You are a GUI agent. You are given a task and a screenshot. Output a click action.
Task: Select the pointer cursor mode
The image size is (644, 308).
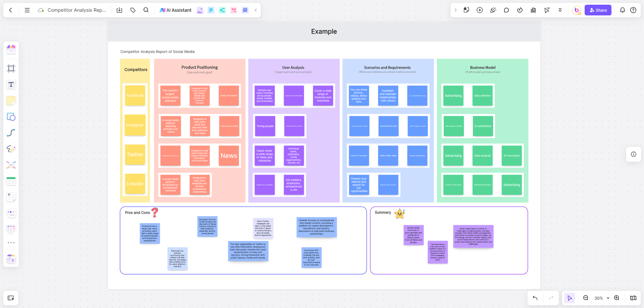(x=570, y=298)
